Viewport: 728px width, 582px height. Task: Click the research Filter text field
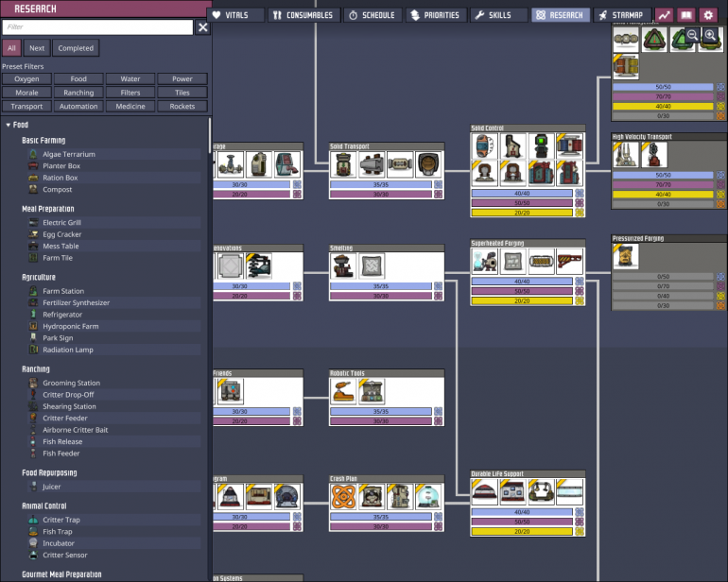tap(97, 26)
